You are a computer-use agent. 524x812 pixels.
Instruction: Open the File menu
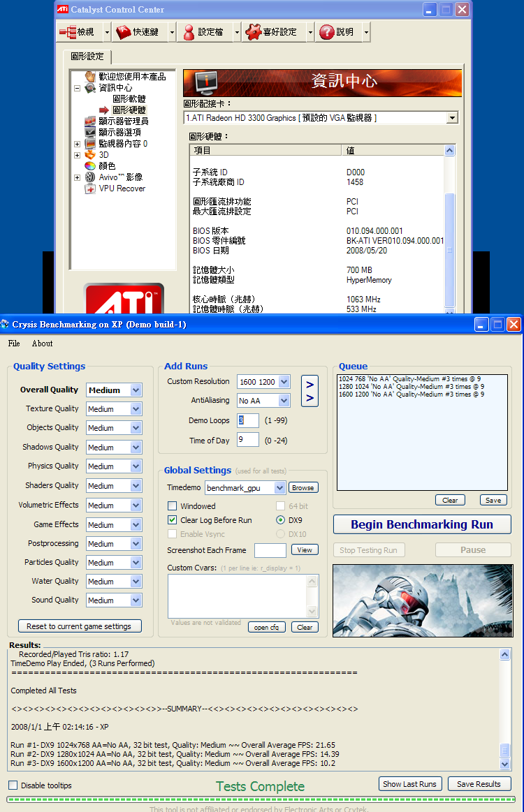point(14,344)
